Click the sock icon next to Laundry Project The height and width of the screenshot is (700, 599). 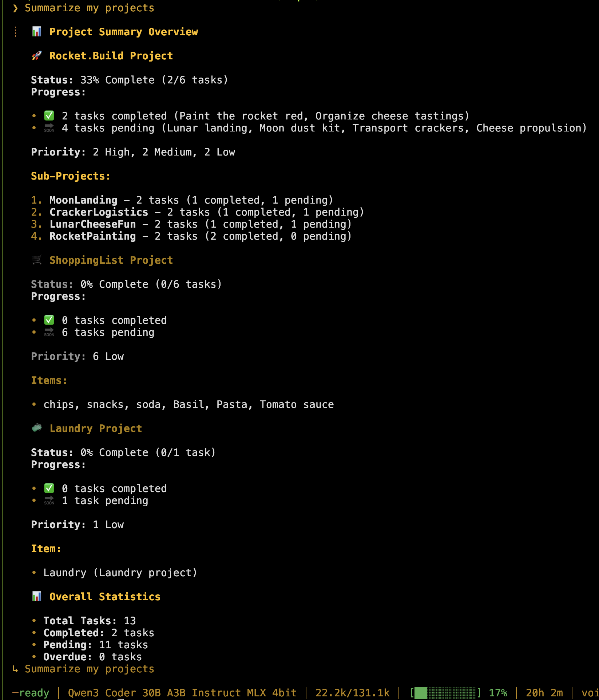pos(37,428)
